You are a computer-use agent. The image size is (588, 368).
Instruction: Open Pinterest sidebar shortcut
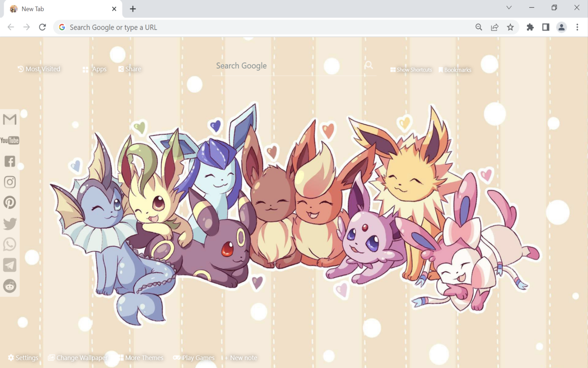coord(10,202)
